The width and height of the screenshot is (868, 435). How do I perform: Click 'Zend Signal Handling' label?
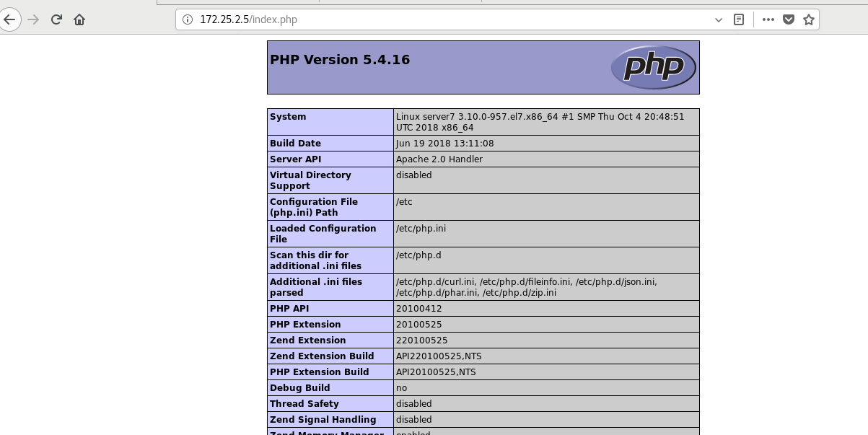pyautogui.click(x=323, y=420)
